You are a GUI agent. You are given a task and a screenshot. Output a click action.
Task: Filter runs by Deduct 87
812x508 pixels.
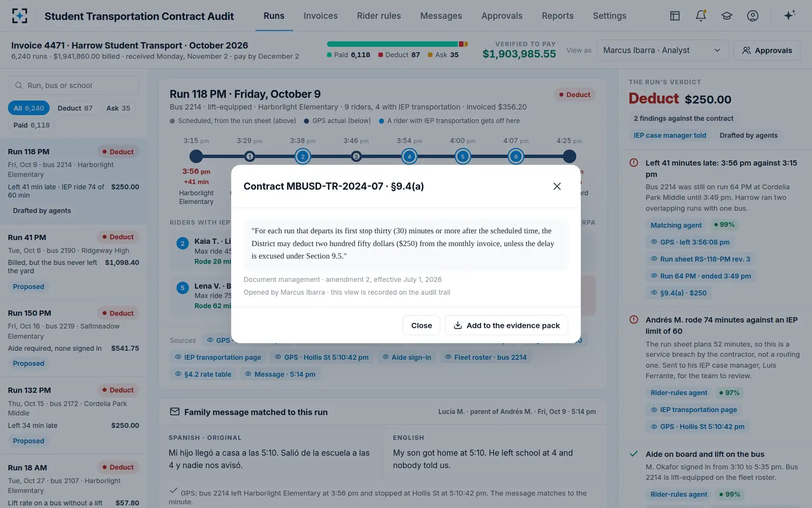click(x=75, y=108)
